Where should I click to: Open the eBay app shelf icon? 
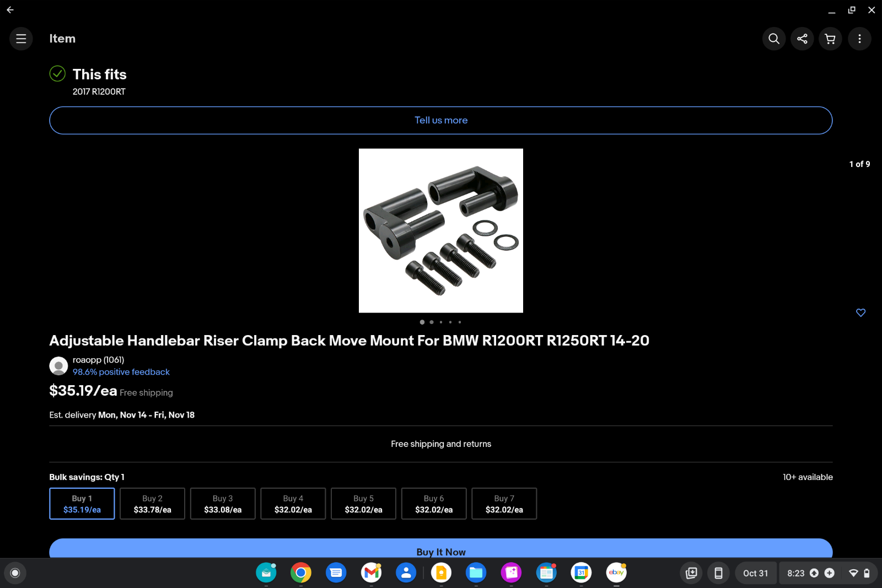[x=616, y=573]
